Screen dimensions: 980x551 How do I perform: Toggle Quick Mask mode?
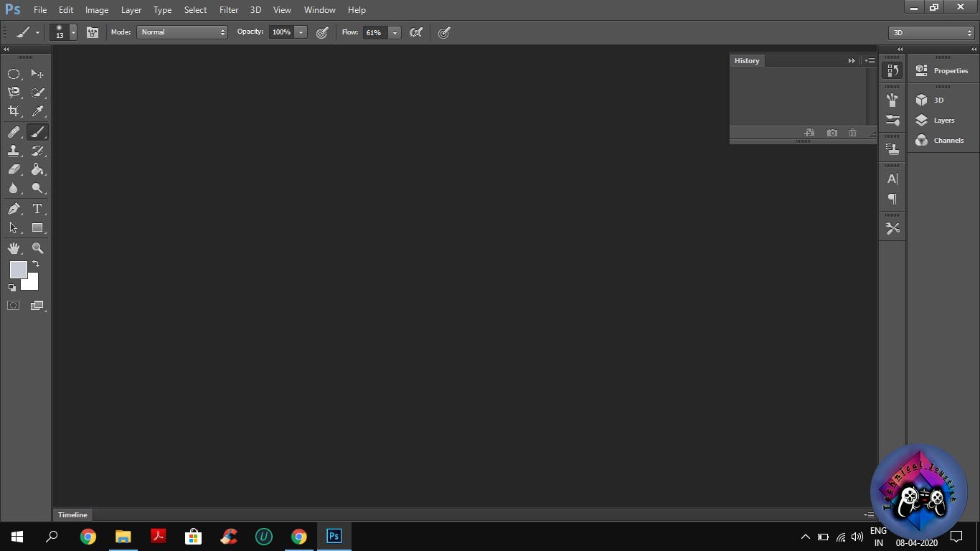coord(14,306)
